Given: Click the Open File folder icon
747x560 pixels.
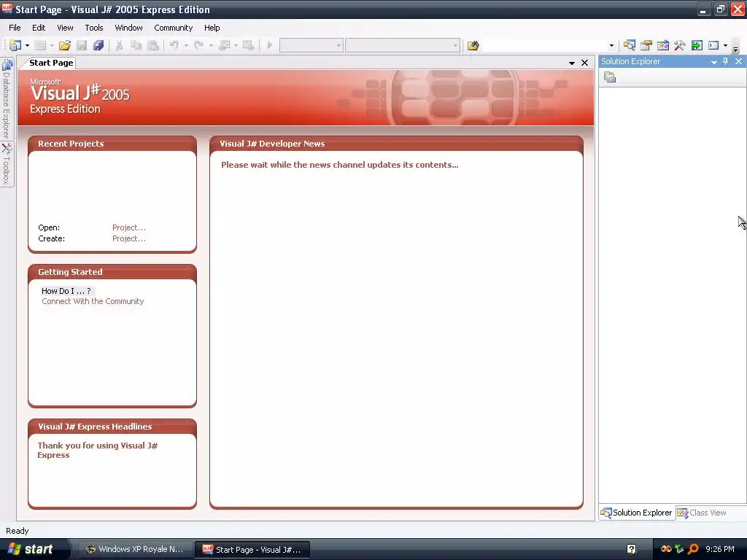Looking at the screenshot, I should tap(65, 45).
